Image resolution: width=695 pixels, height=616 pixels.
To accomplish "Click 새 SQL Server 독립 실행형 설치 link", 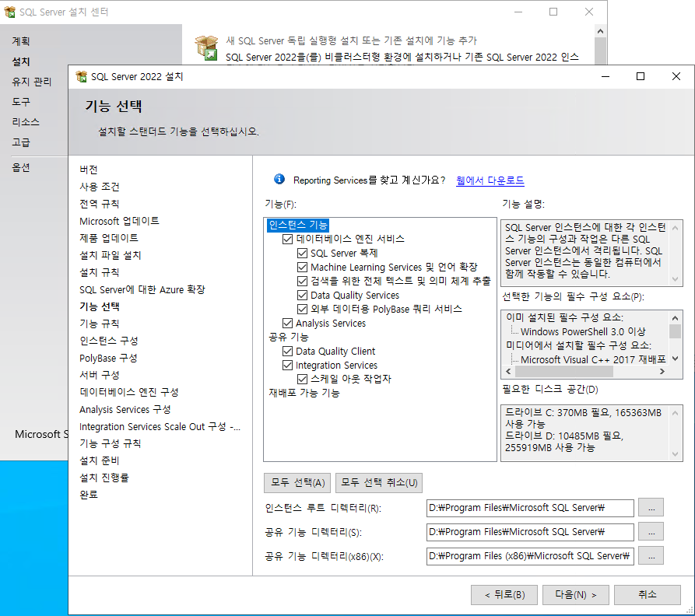I will tap(351, 40).
